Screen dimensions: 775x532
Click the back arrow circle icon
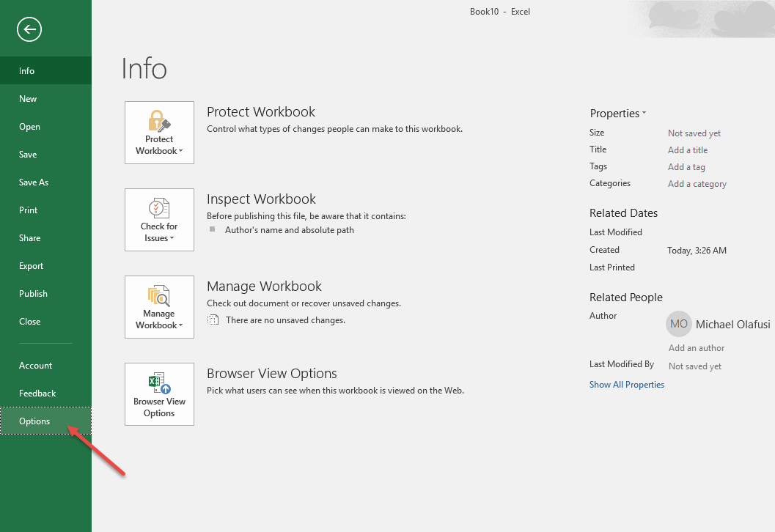pos(29,29)
